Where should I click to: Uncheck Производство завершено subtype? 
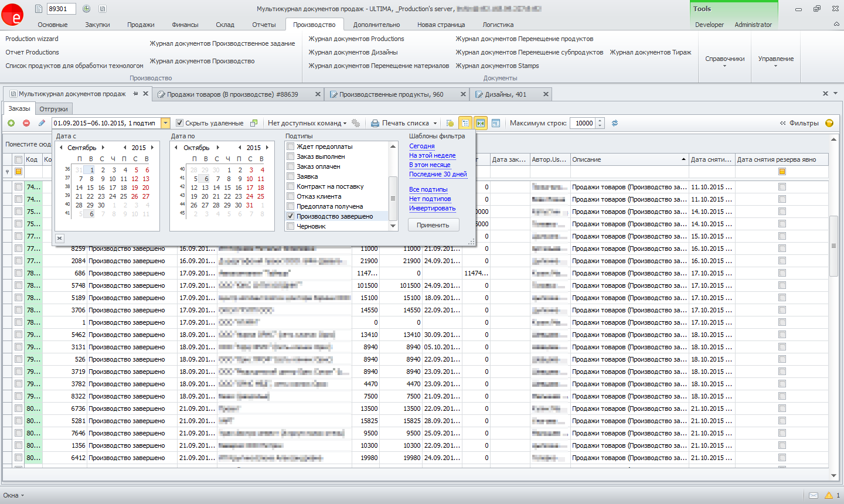(291, 216)
